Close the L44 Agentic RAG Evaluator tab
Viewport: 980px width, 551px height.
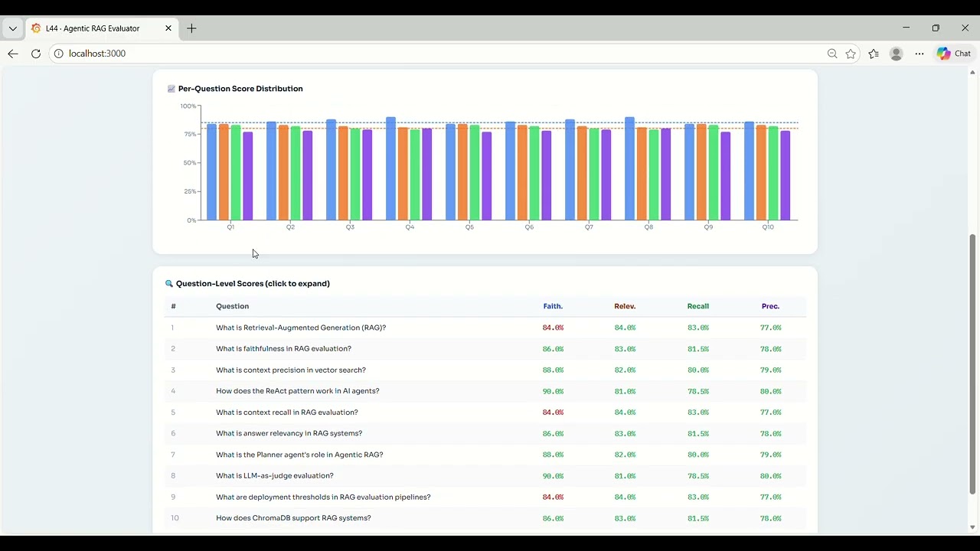click(x=168, y=28)
